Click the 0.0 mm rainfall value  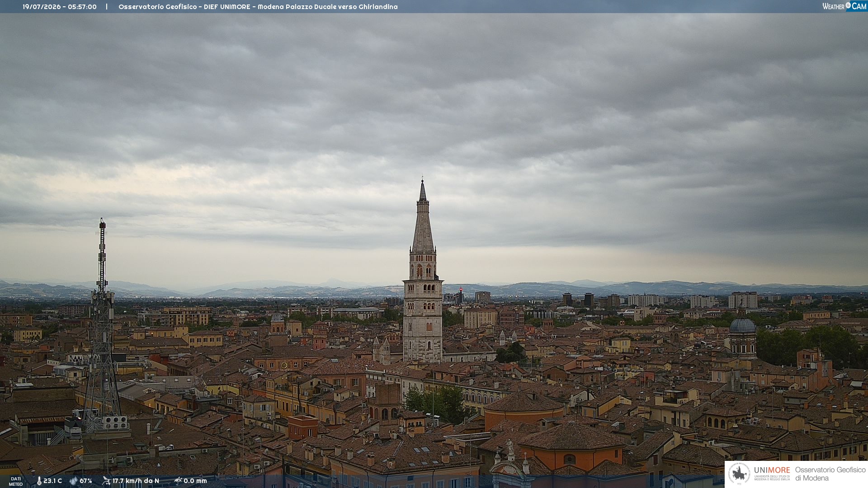(195, 481)
